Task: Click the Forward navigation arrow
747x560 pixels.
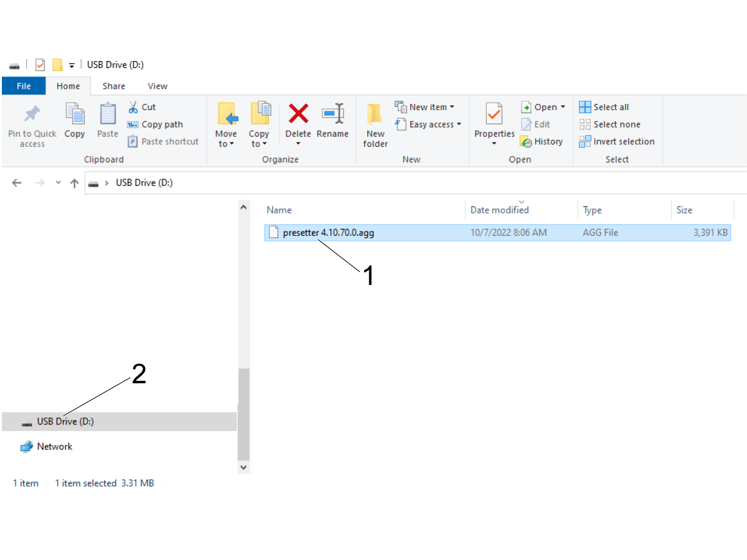Action: point(39,183)
